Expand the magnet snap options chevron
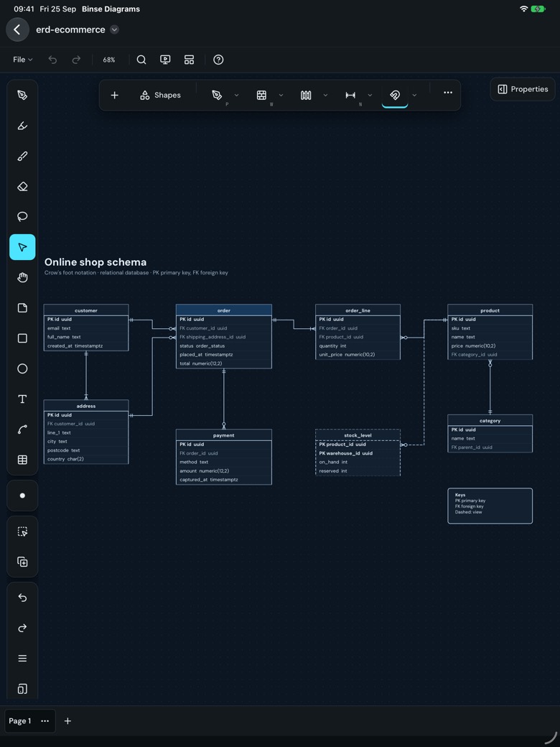The width and height of the screenshot is (560, 747). [414, 96]
